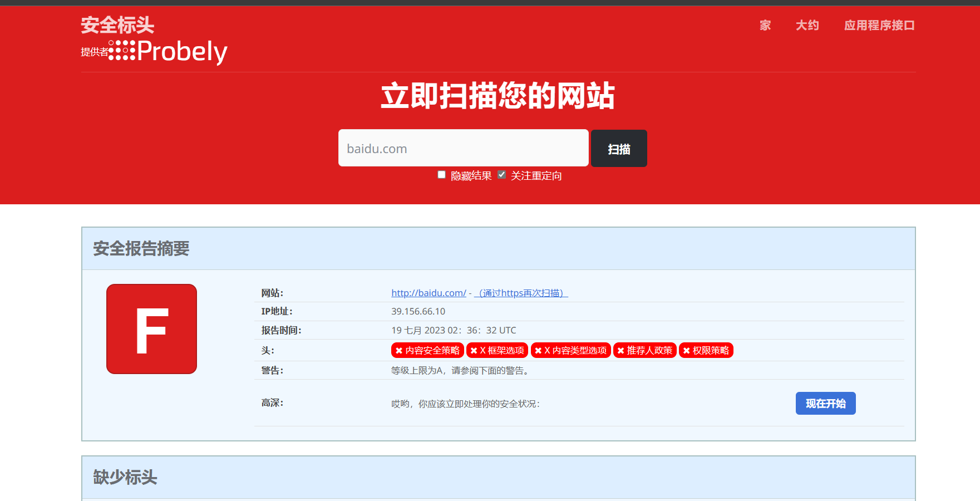
Task: Click the 缺少标头 section header
Action: click(x=125, y=477)
